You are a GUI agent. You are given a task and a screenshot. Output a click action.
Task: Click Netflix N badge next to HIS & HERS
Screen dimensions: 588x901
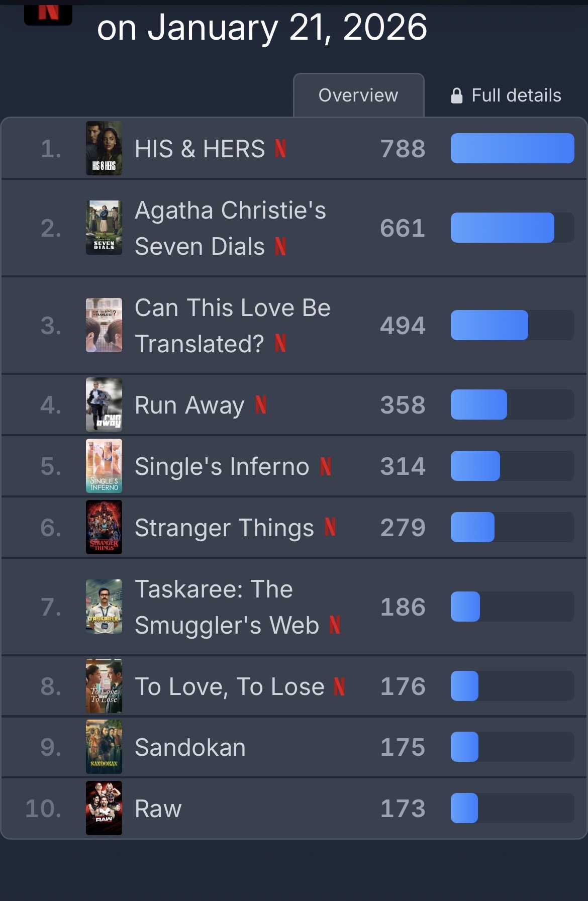point(280,149)
